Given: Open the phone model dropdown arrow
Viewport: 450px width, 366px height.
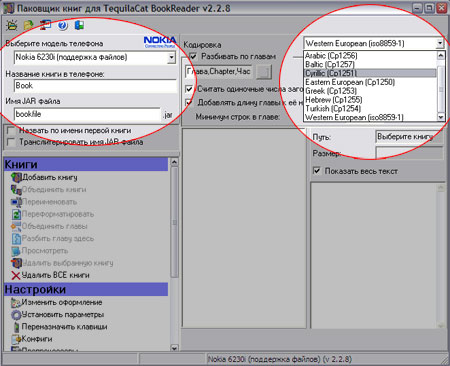Looking at the screenshot, I should 171,57.
